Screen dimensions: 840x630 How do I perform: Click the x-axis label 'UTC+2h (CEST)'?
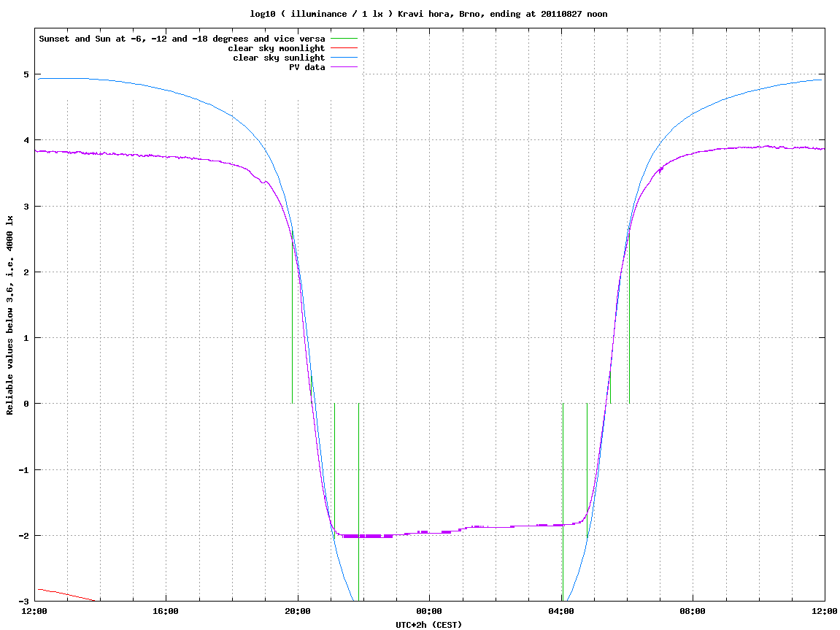coord(428,625)
